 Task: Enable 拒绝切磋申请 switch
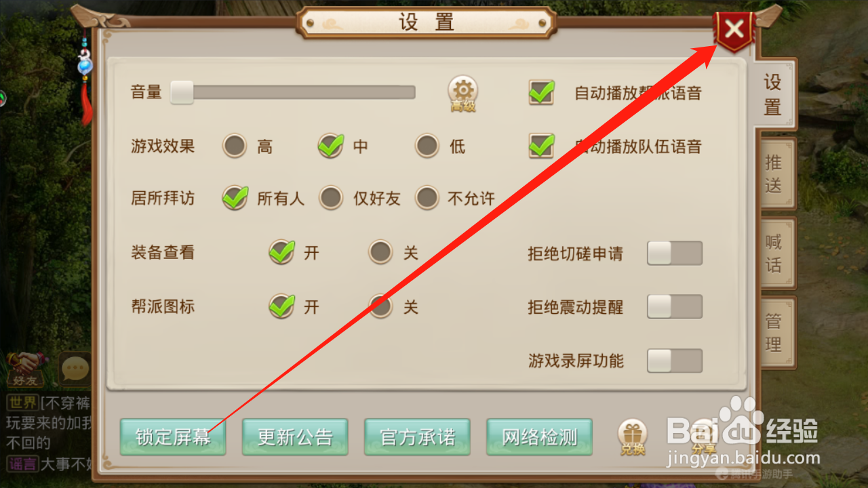coord(674,253)
